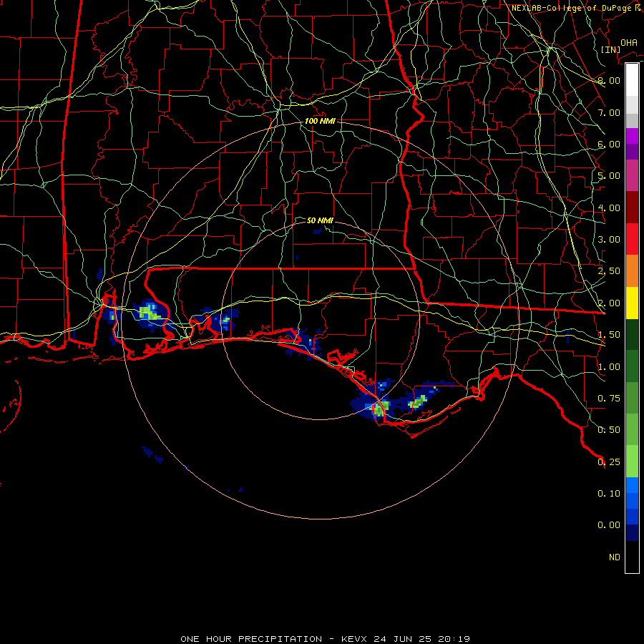The height and width of the screenshot is (644, 644).
Task: Select the 100 NMI range ring label
Action: (x=320, y=121)
